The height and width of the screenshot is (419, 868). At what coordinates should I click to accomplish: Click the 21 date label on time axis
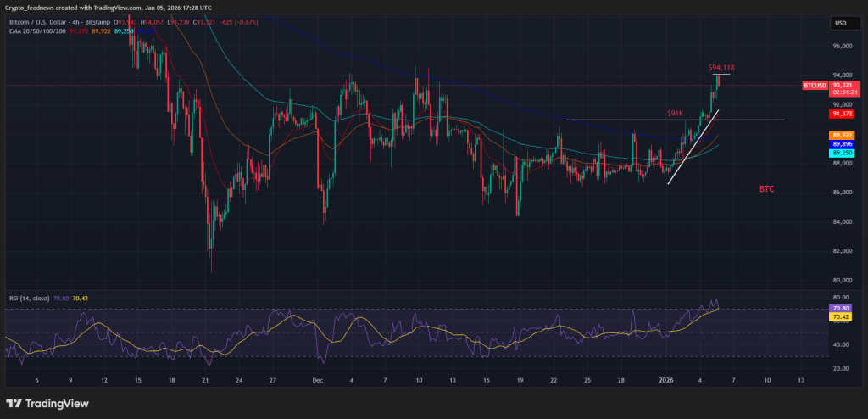point(205,381)
